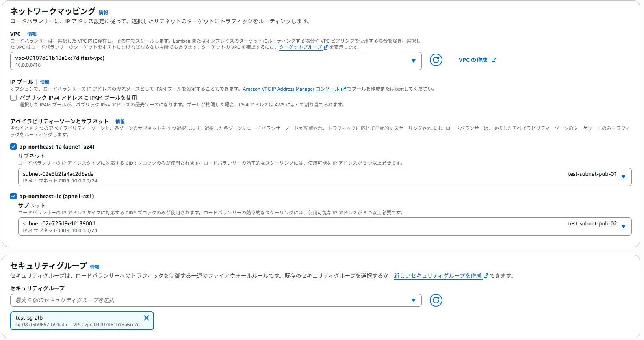Screen dimensions: 644x340
Task: Click the sg-087f5b9657fb91cda group ID text
Action: point(41,325)
